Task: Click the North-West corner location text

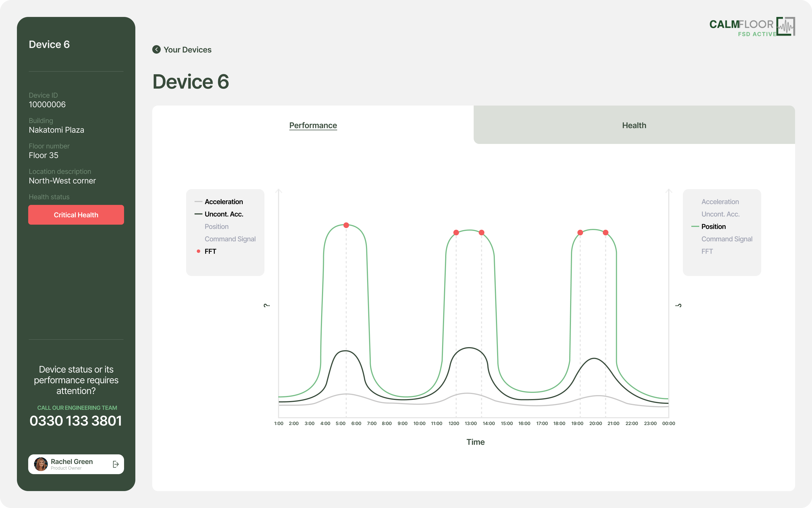Action: tap(62, 181)
